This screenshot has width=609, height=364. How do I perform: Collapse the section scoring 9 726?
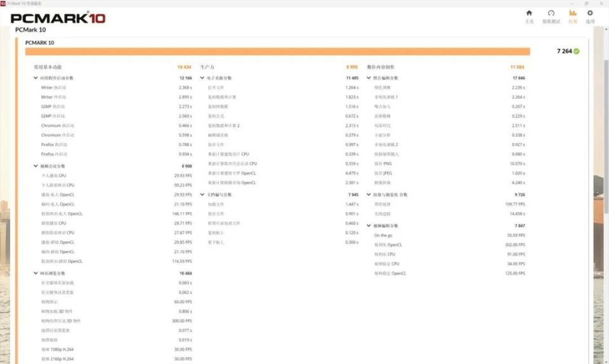369,195
